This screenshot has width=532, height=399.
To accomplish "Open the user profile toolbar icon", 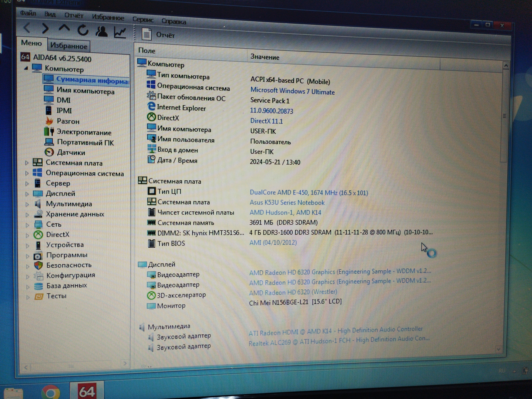I will coord(101,31).
